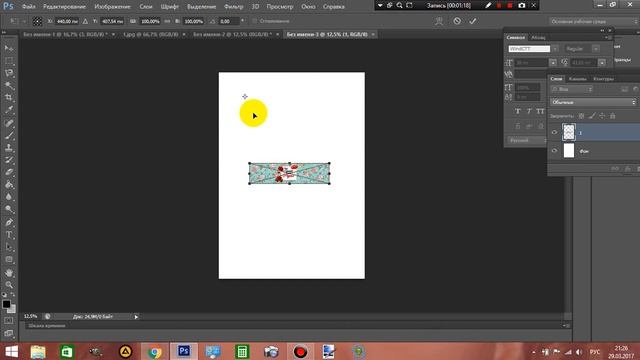The image size is (640, 360).
Task: Open the Фильтр menu
Action: click(x=233, y=7)
